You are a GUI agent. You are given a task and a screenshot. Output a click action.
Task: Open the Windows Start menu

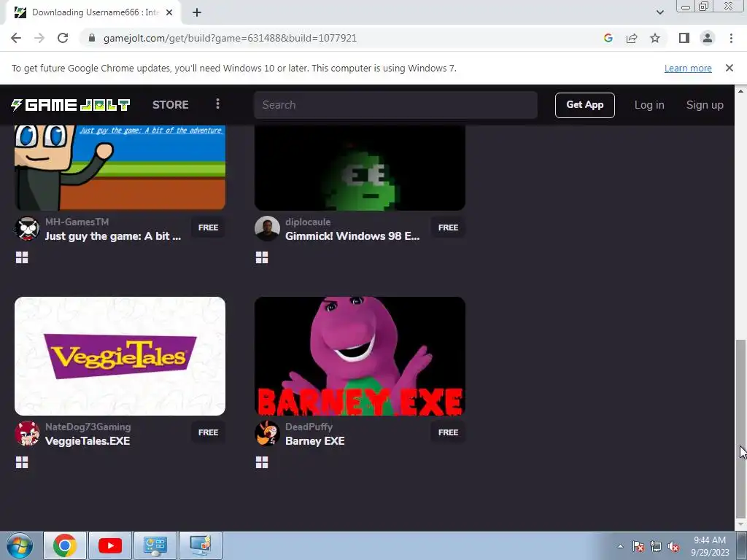(19, 545)
